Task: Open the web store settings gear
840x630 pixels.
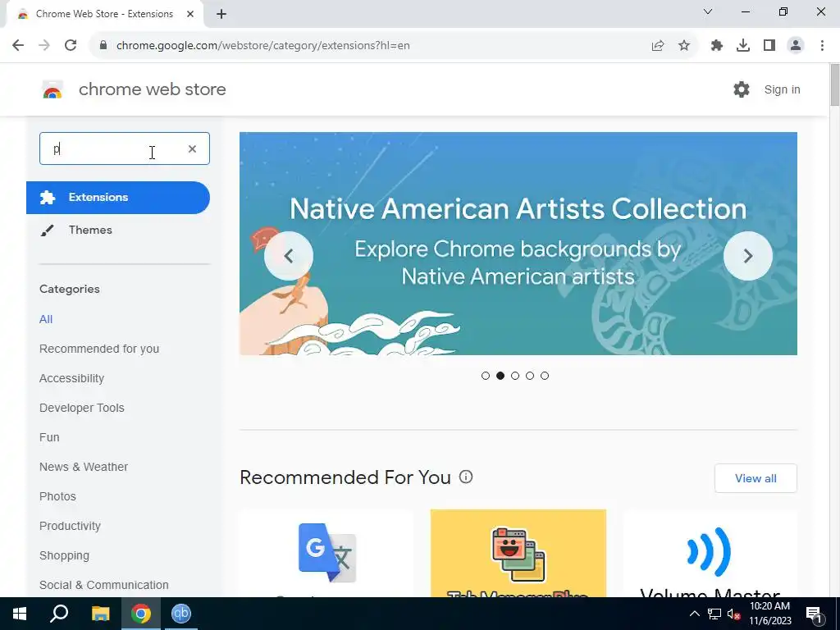Action: [742, 89]
